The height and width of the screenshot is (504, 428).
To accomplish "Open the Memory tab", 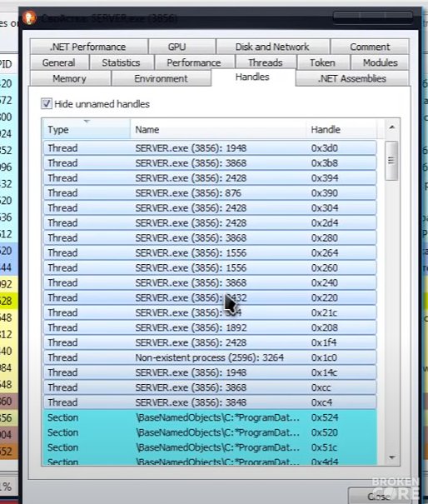I will tap(71, 78).
